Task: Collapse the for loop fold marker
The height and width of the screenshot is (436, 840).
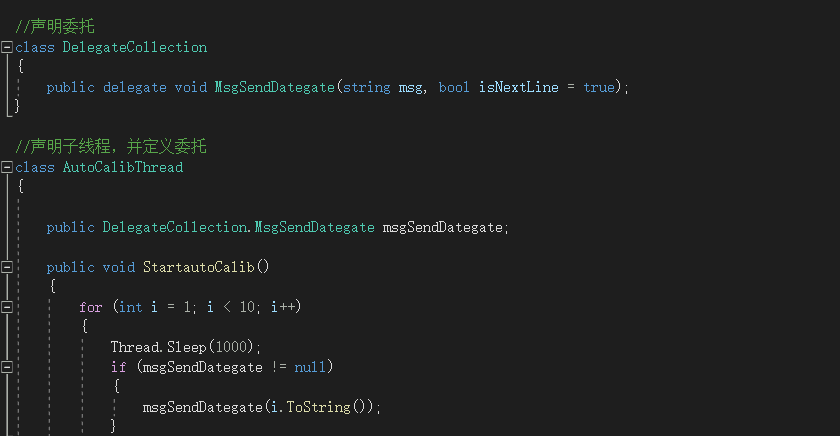Action: pos(7,307)
